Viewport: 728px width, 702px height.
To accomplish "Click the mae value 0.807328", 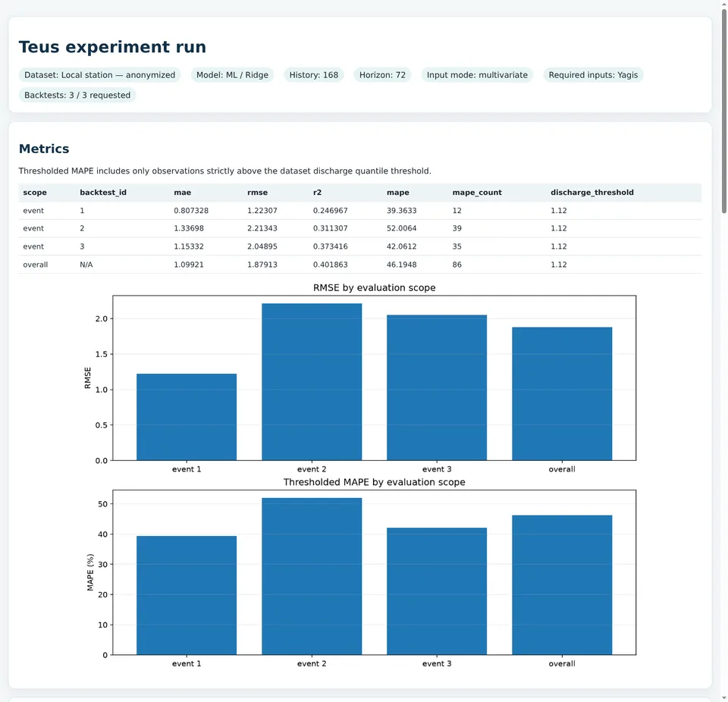I will pos(191,210).
